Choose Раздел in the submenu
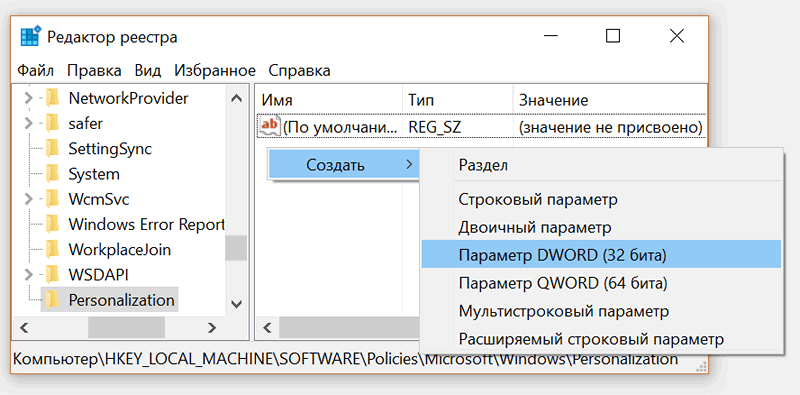 [x=602, y=165]
